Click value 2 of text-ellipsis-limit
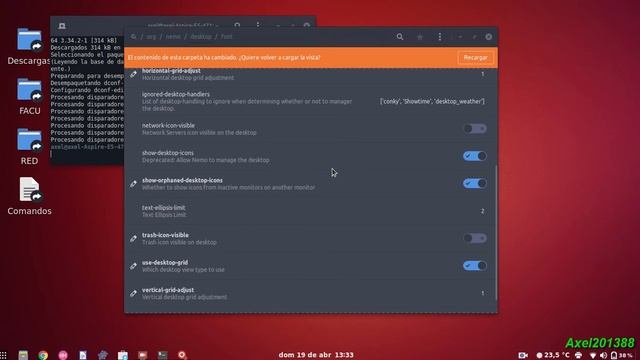The width and height of the screenshot is (640, 360). [482, 211]
